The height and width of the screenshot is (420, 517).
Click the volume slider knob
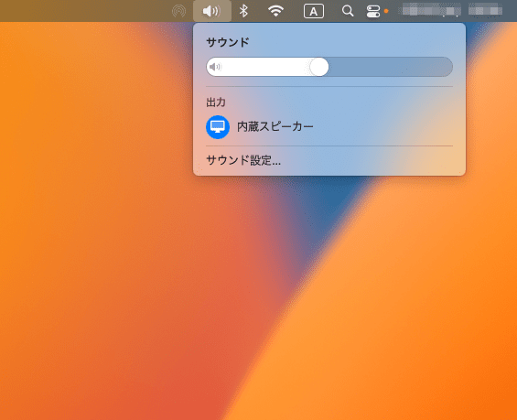tap(319, 67)
